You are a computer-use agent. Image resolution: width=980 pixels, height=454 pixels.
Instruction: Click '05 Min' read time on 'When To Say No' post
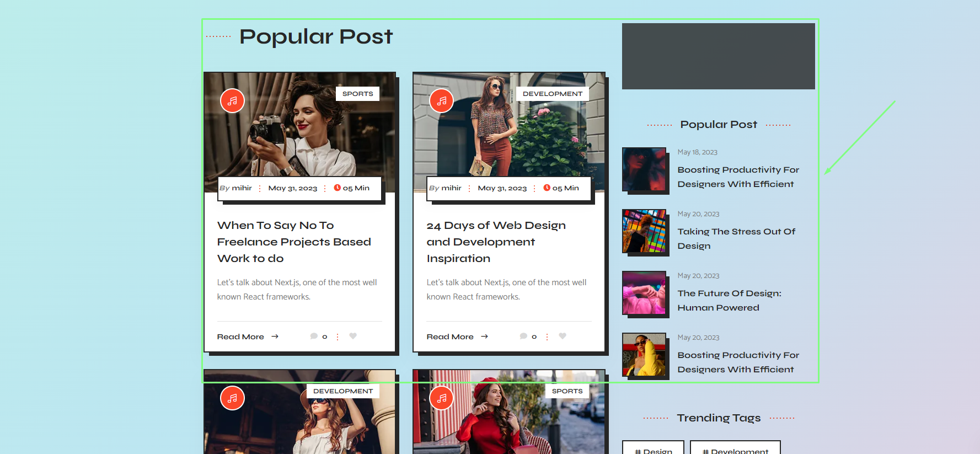pyautogui.click(x=356, y=188)
